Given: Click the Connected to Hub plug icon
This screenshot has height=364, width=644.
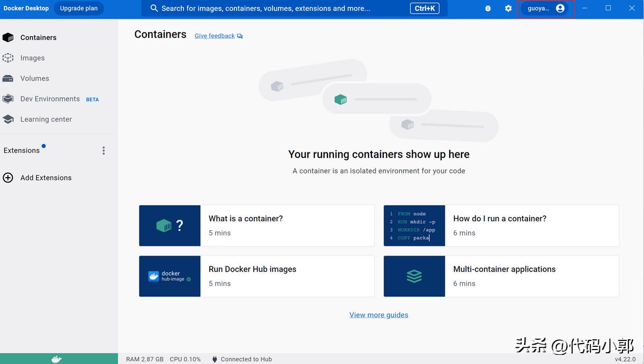Looking at the screenshot, I should [214, 359].
